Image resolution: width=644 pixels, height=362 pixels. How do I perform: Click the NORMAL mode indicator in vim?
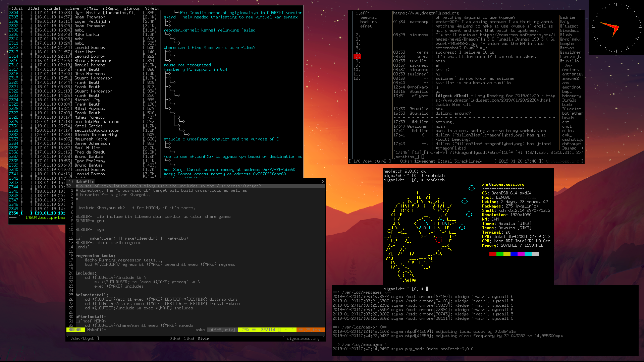point(75,330)
